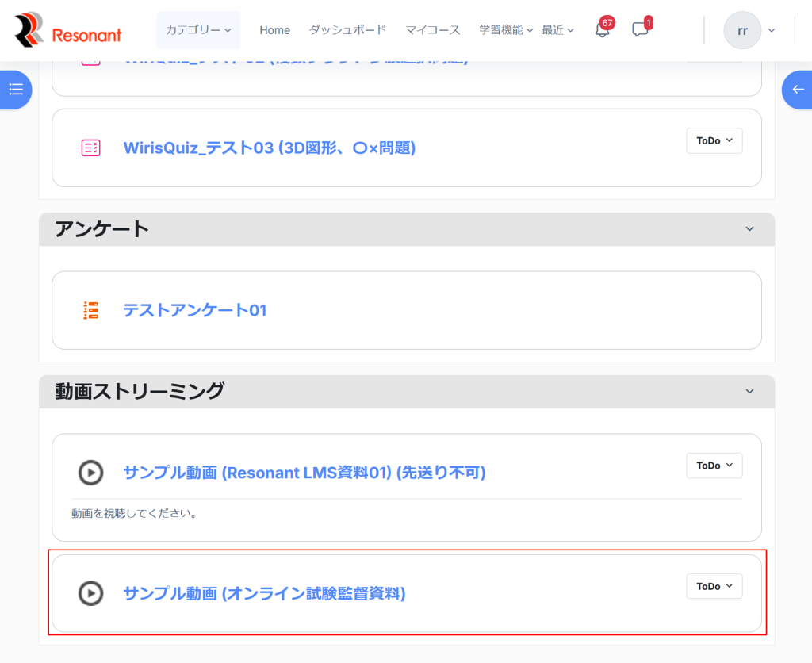The image size is (812, 663).
Task: Open ToDo dropdown for WirisQuiz_テスト03
Action: (x=714, y=140)
